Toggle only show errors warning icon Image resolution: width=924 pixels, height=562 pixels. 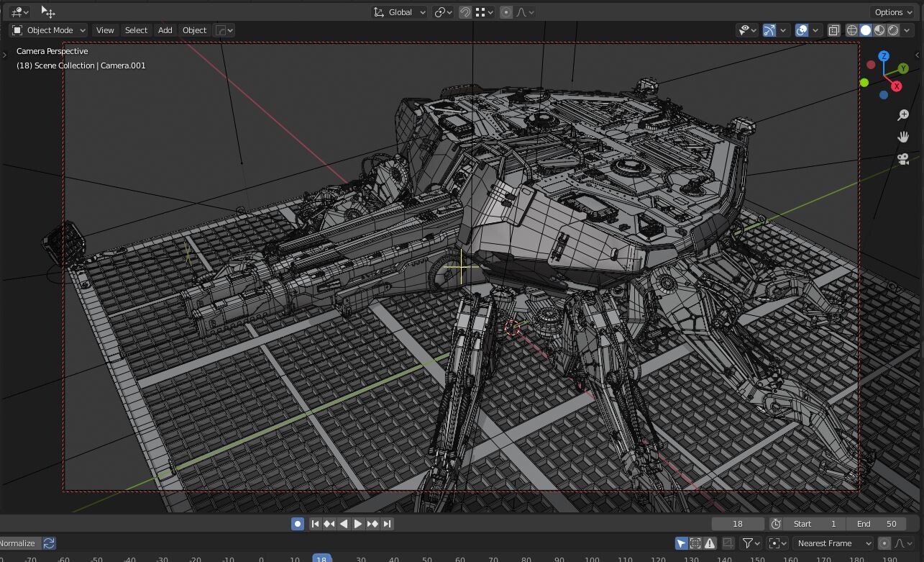pos(710,543)
